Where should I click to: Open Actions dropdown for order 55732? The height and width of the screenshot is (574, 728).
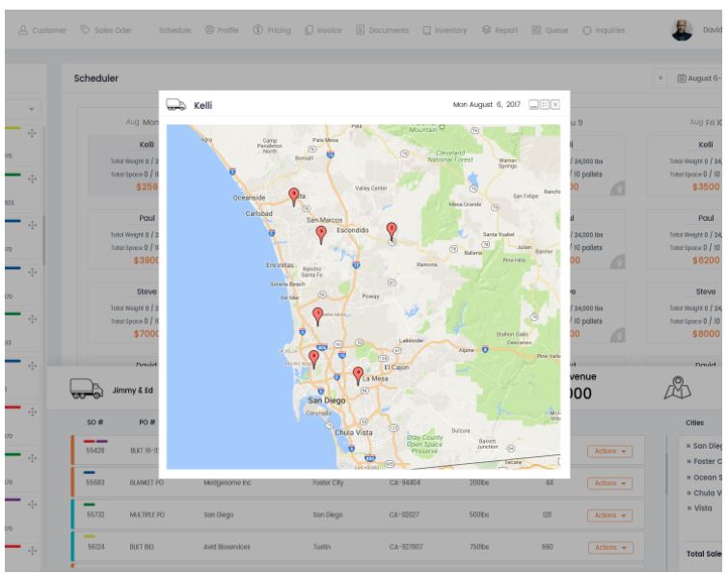(x=609, y=515)
